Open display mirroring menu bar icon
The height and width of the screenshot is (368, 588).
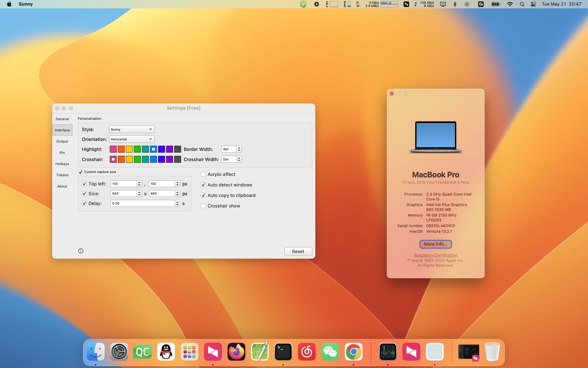point(443,4)
